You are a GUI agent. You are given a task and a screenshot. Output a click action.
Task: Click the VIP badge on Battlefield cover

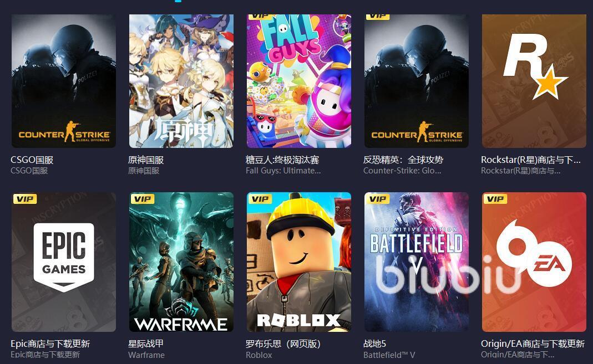[378, 198]
